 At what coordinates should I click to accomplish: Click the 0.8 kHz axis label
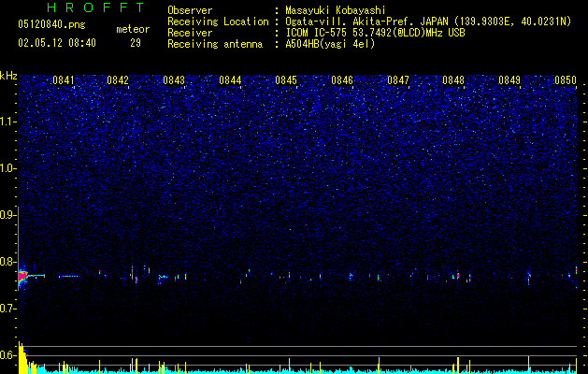coord(7,262)
